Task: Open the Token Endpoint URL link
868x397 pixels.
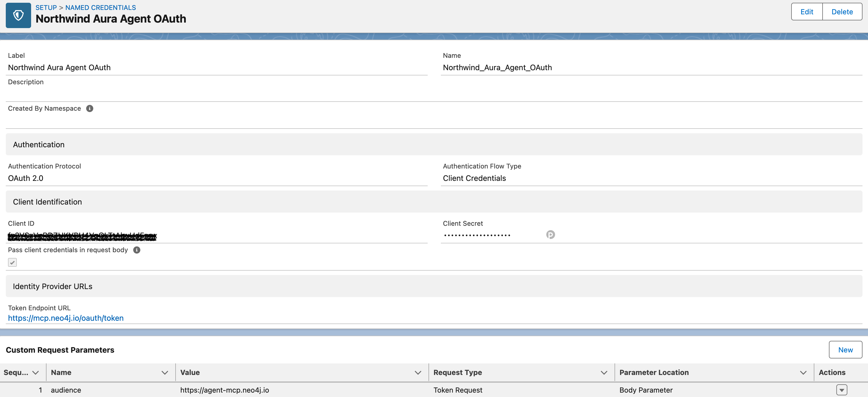Action: 66,318
